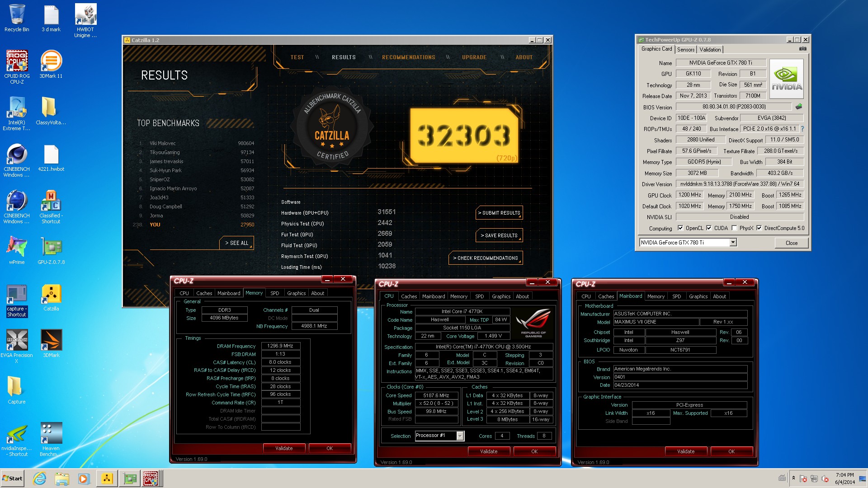Open the Processor #1 selection dropdown

click(x=460, y=436)
